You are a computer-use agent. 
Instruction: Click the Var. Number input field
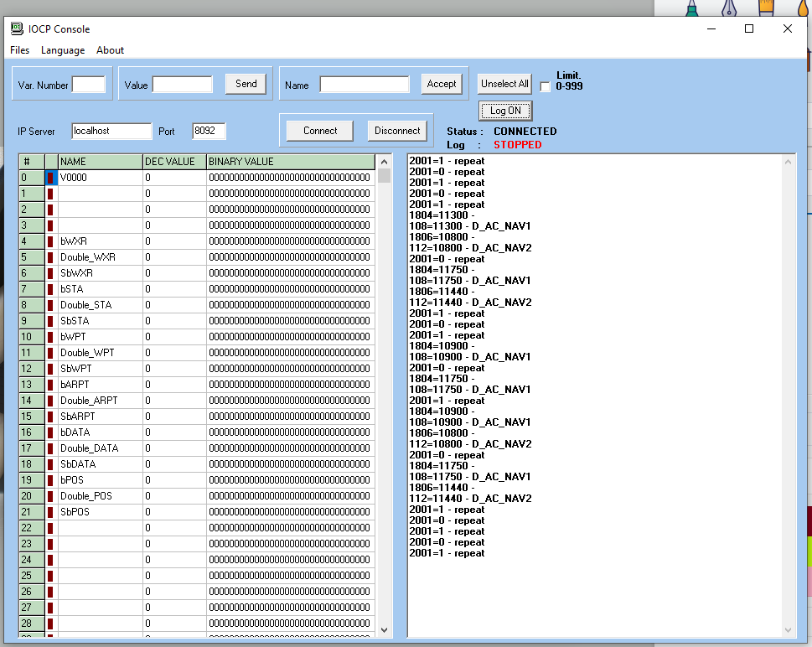tap(89, 85)
